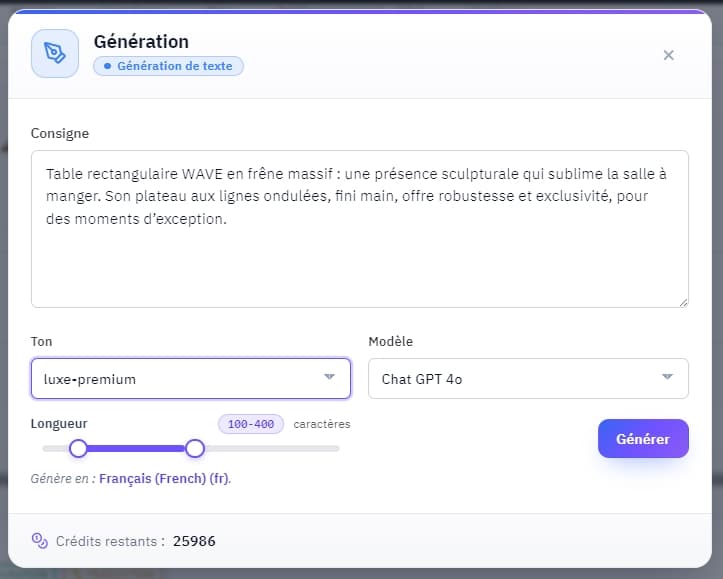723x579 pixels.
Task: Click the Générer button
Action: point(643,438)
